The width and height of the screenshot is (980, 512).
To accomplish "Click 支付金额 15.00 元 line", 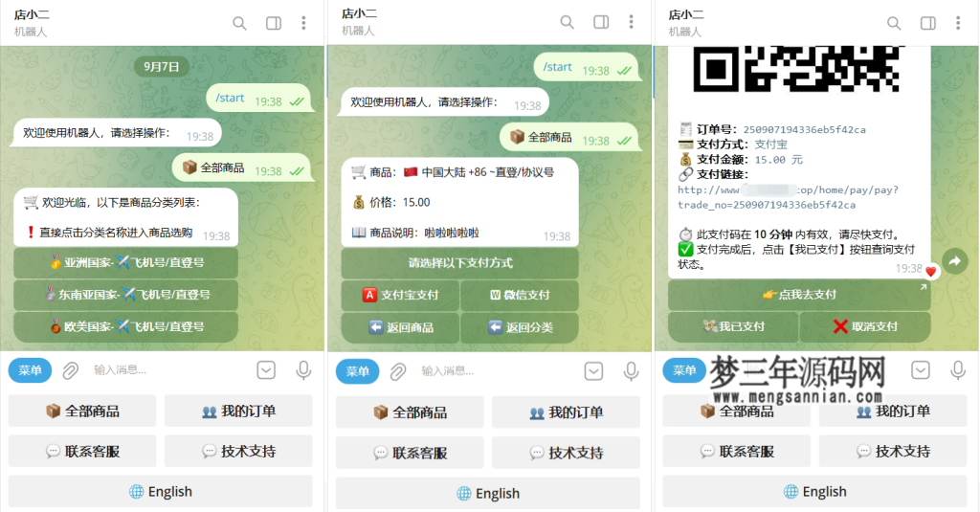I will 741,160.
